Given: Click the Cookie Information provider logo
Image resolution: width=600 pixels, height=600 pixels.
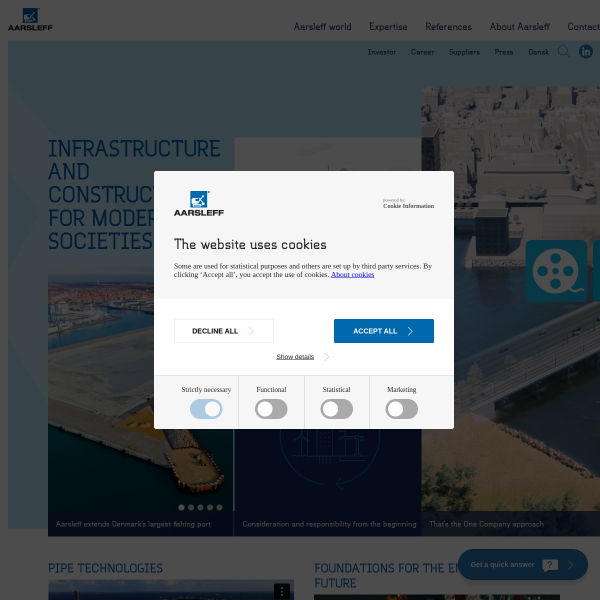Looking at the screenshot, I should coord(408,204).
